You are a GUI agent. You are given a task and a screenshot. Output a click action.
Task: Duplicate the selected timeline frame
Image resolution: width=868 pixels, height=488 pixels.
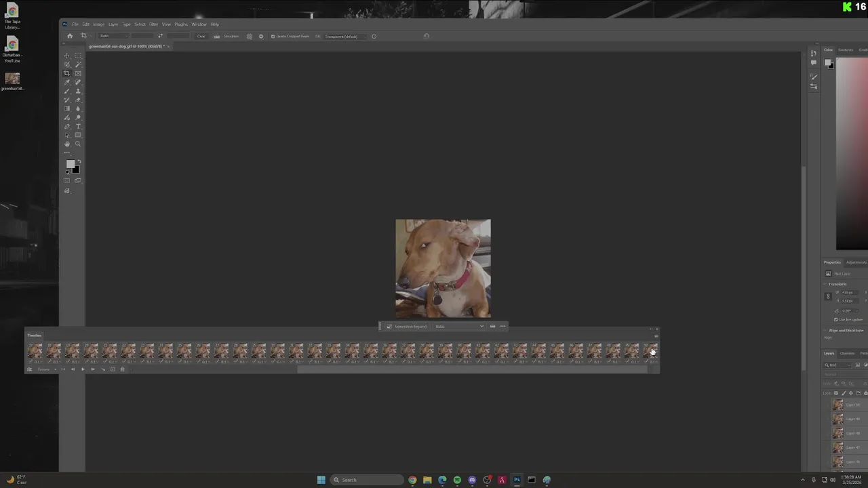tap(113, 369)
